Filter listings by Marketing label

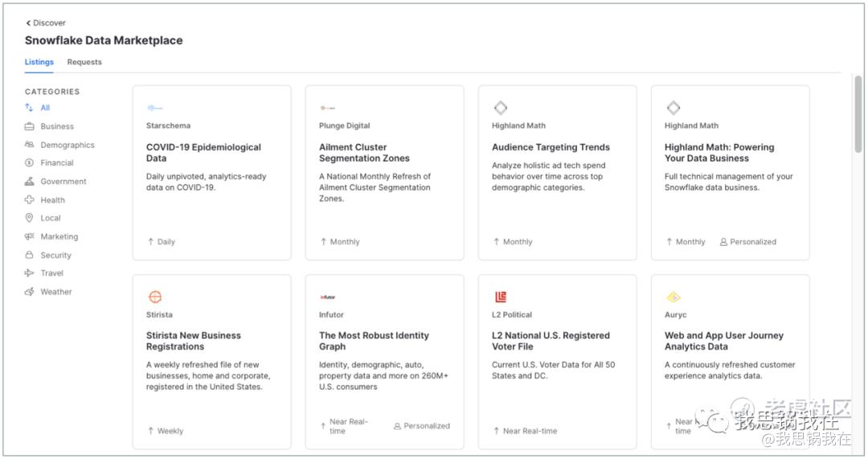point(59,236)
